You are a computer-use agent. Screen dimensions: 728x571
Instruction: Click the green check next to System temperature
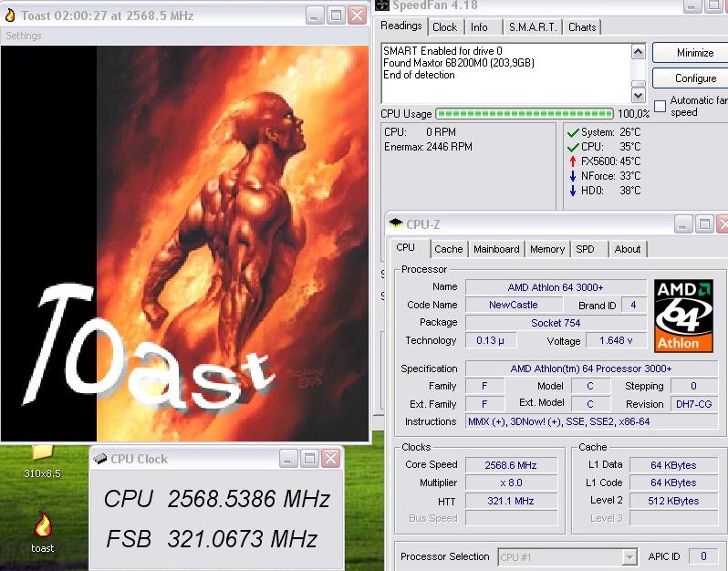pyautogui.click(x=573, y=133)
